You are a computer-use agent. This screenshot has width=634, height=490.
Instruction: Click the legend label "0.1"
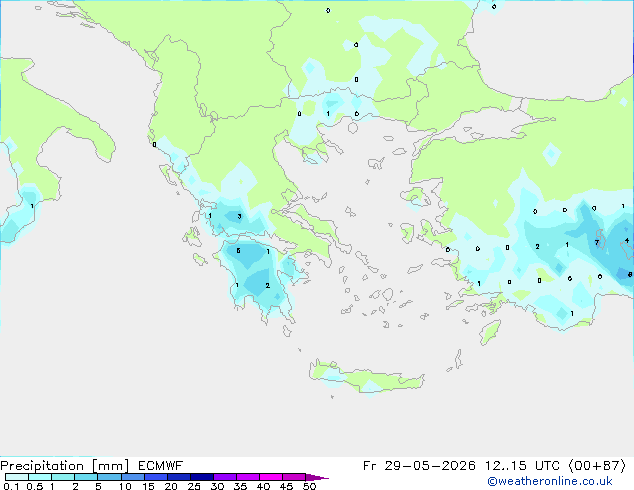[x=11, y=486]
